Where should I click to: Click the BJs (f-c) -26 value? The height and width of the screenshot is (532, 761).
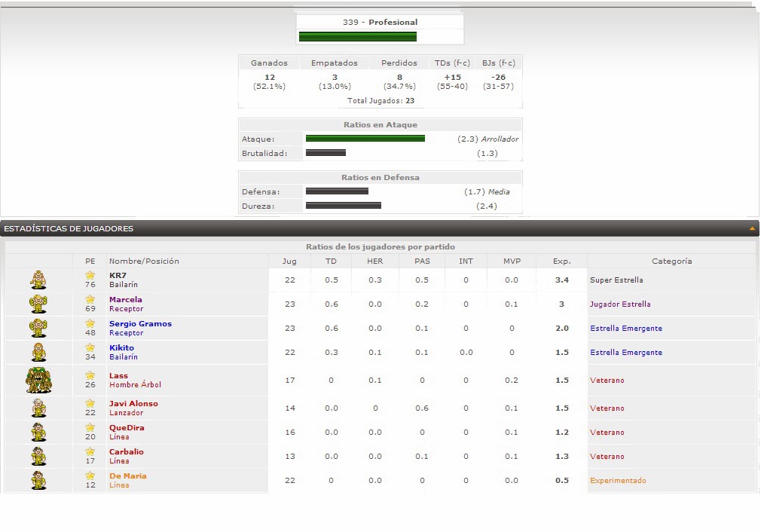[x=498, y=77]
